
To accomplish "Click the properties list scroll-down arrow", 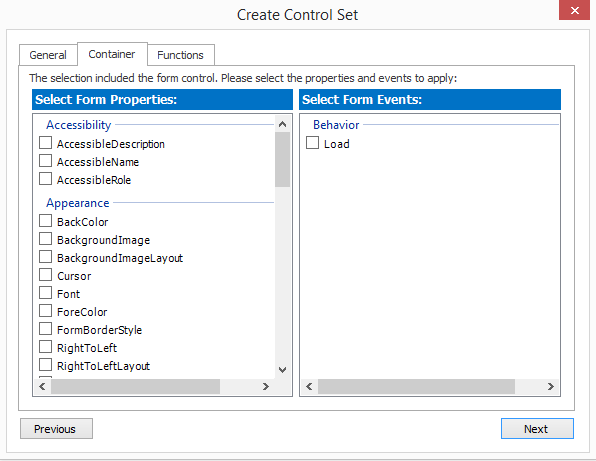I will coord(282,369).
